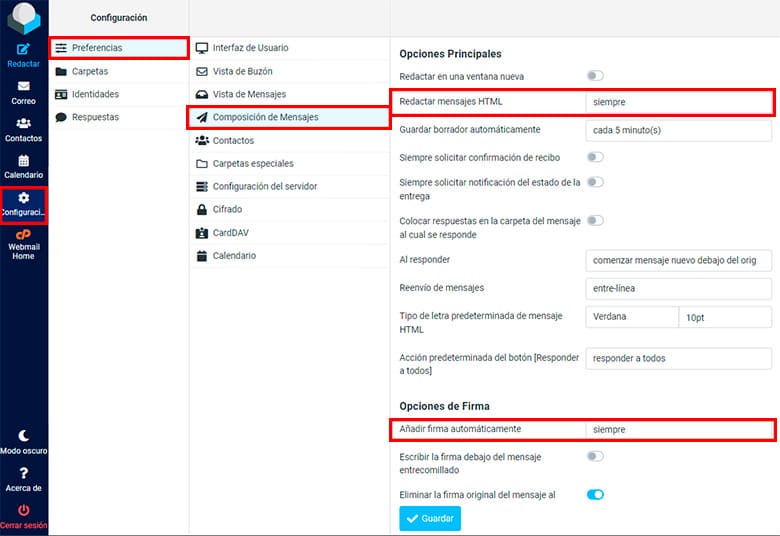Open the Calendario sidebar icon
Screen dimensions: 780x536
tap(24, 161)
